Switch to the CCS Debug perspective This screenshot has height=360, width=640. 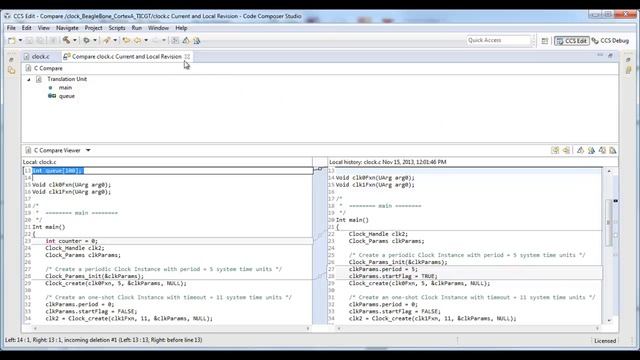610,41
